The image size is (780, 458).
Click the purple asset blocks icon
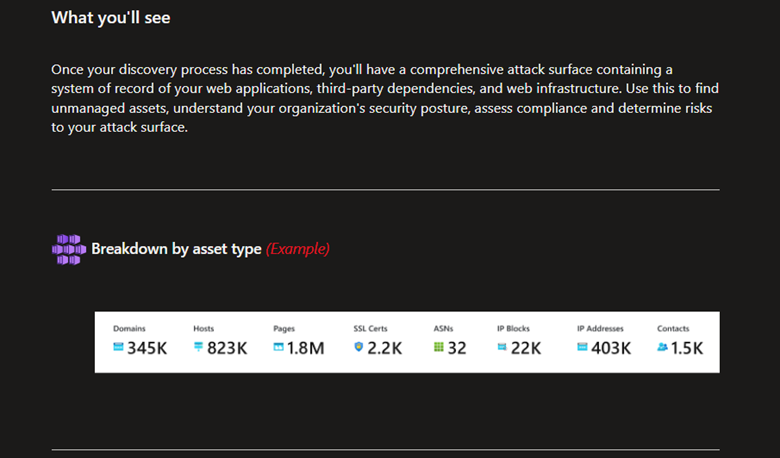click(x=69, y=249)
